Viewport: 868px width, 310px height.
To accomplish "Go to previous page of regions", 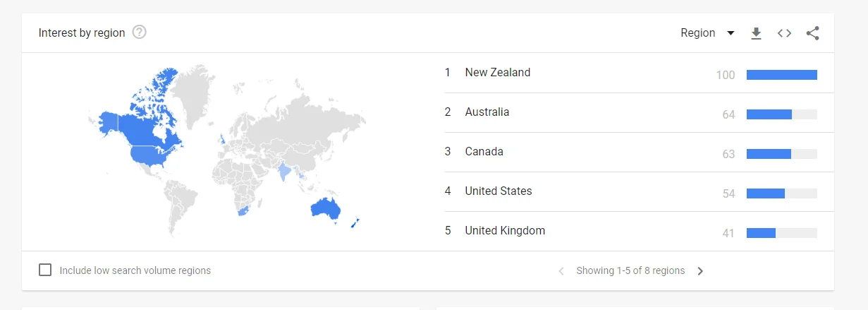I will coord(561,270).
